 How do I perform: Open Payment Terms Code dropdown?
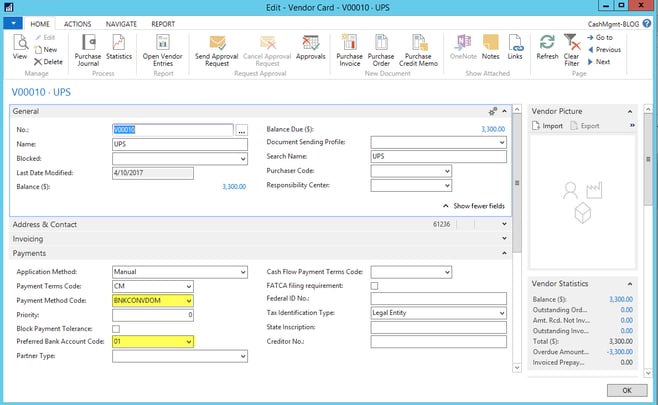(x=188, y=287)
